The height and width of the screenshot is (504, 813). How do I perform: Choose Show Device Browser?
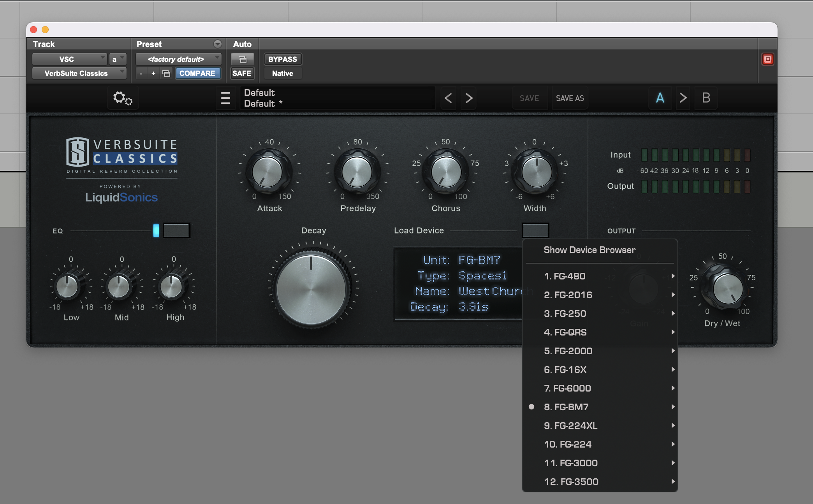(600, 250)
